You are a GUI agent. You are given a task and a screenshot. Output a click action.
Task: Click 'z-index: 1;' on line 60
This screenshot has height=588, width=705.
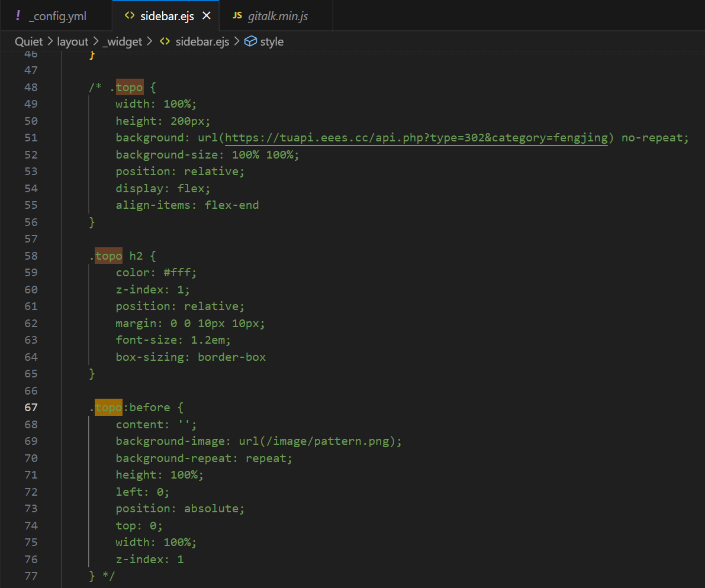point(153,289)
